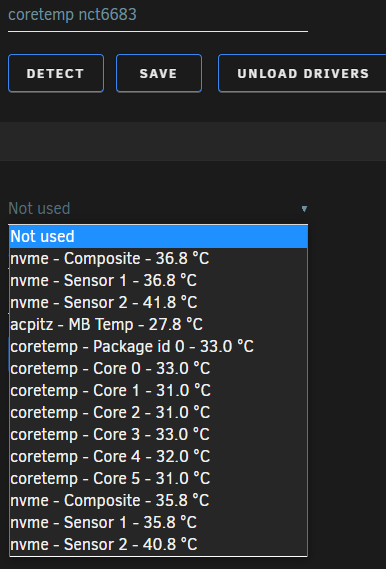Select nvme Composite 35.8 °C sensor

click(159, 500)
